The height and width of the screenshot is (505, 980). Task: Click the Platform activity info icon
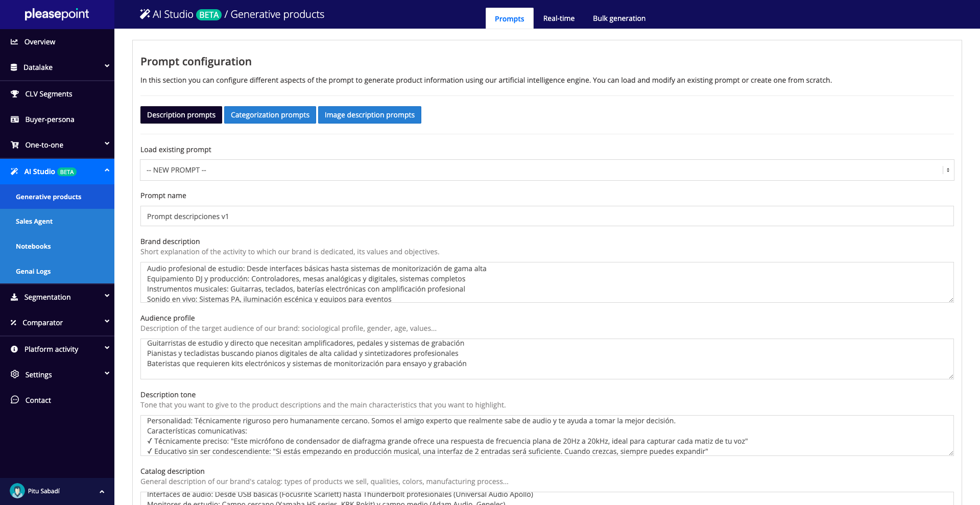[x=14, y=349]
